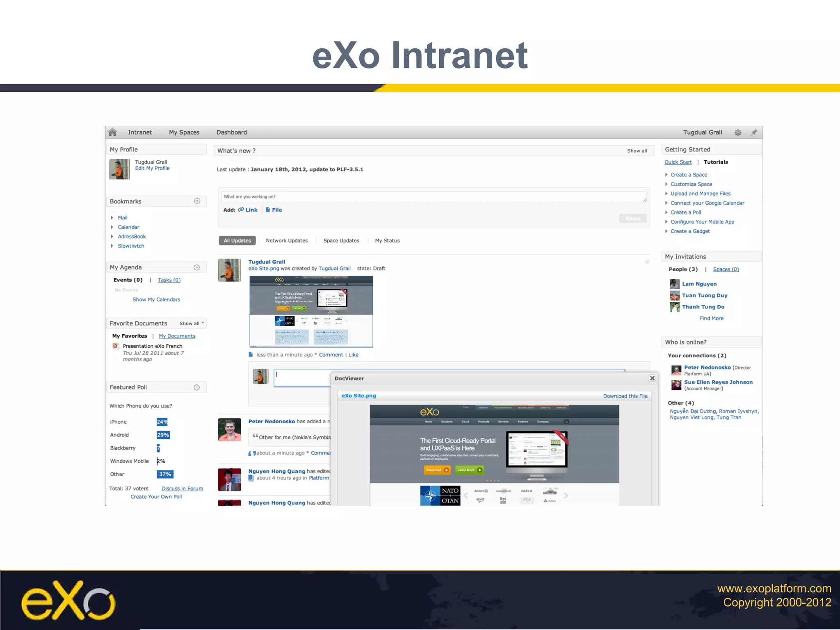Screen dimensions: 840x630
Task: Click the Android 29% poll bar
Action: (x=163, y=435)
